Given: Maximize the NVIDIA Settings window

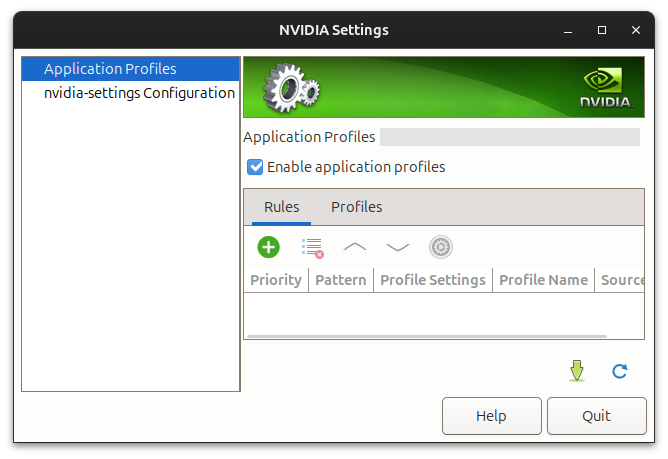Looking at the screenshot, I should coord(602,30).
